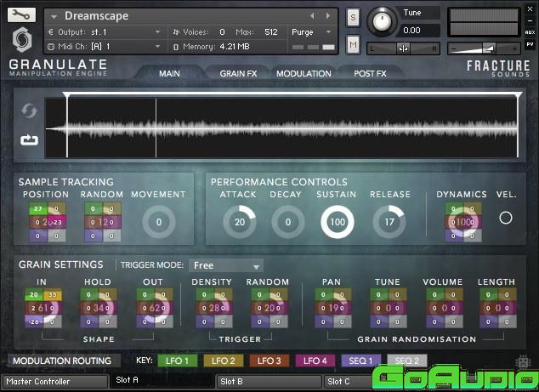Open the Purge dropdown menu

(312, 32)
